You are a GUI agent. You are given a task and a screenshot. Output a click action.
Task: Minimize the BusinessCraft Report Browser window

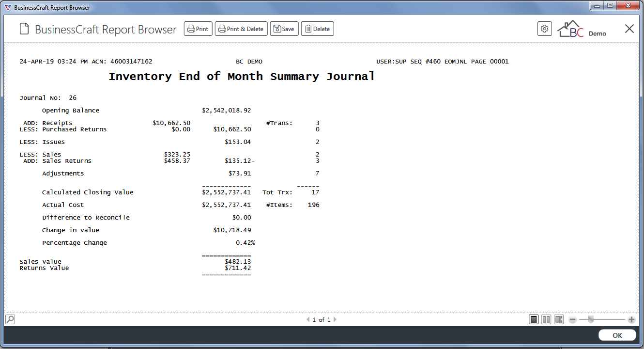tap(597, 5)
